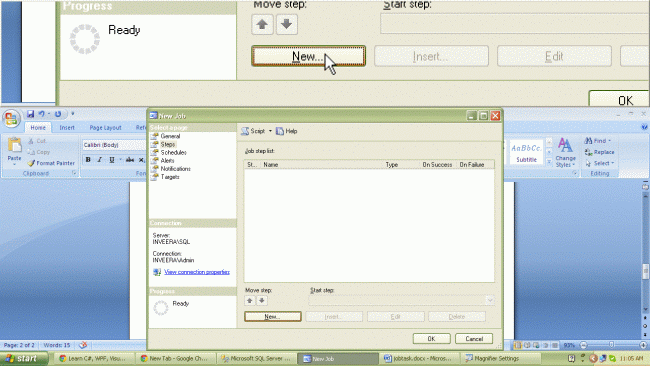Click the Paste icon in Word's Clipboard group

pos(15,146)
